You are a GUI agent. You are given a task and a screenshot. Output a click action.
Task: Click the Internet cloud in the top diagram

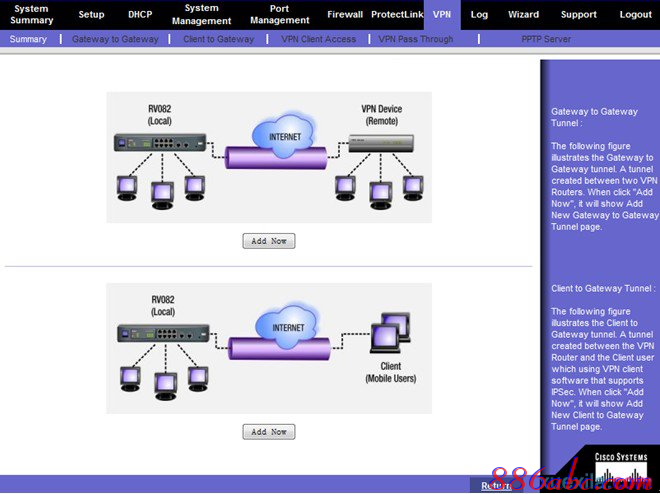[x=283, y=134]
